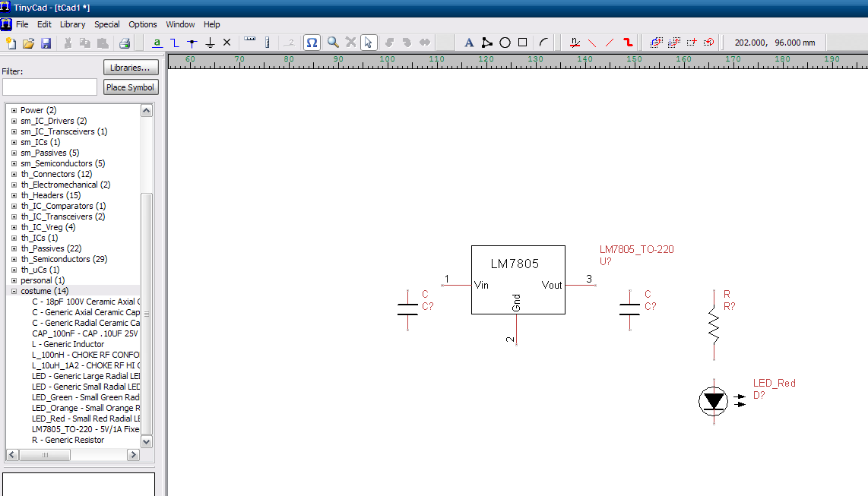Click the New document icon

(x=11, y=43)
